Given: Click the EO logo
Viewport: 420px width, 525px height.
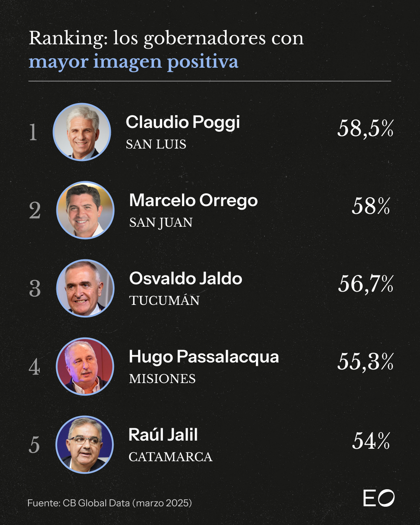Looking at the screenshot, I should (x=379, y=498).
